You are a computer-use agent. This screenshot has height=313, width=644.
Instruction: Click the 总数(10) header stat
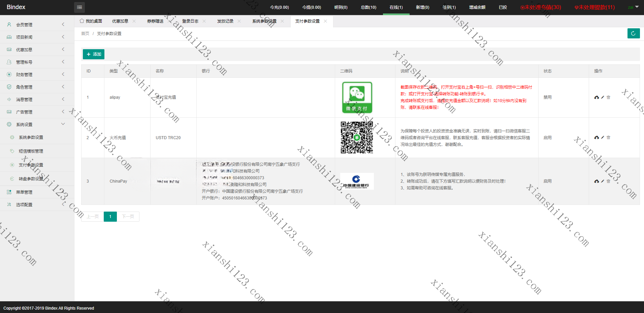coord(368,7)
